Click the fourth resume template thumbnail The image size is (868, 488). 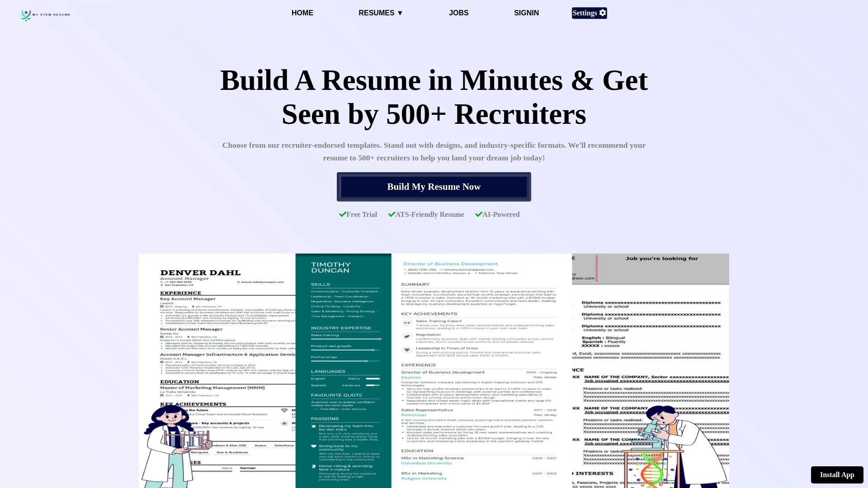coord(650,370)
